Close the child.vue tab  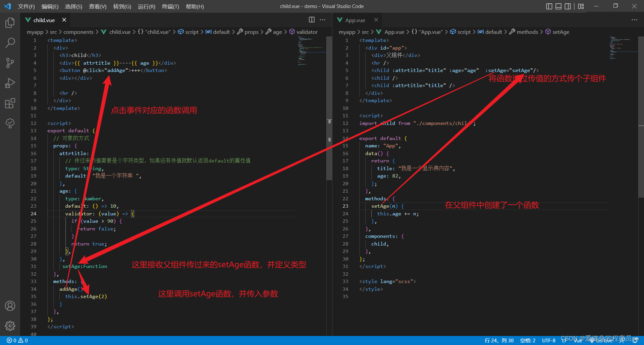click(x=64, y=20)
